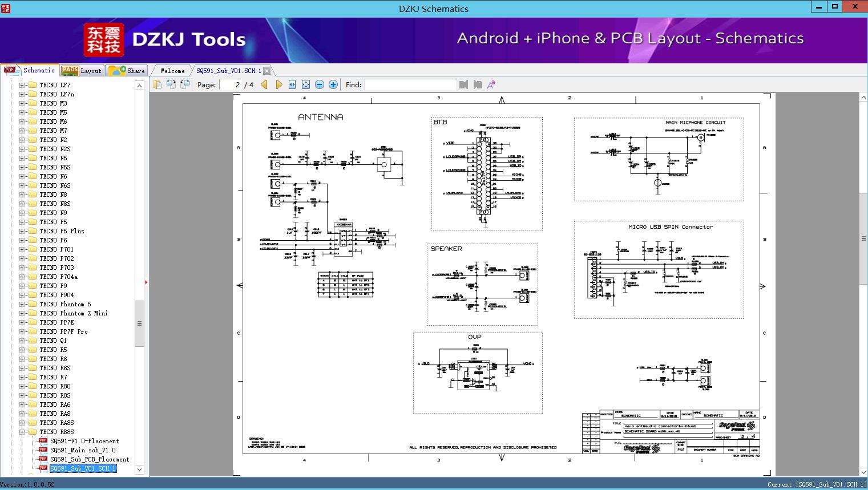This screenshot has width=868, height=490.
Task: Zoom out with the minus icon
Action: pyautogui.click(x=320, y=84)
